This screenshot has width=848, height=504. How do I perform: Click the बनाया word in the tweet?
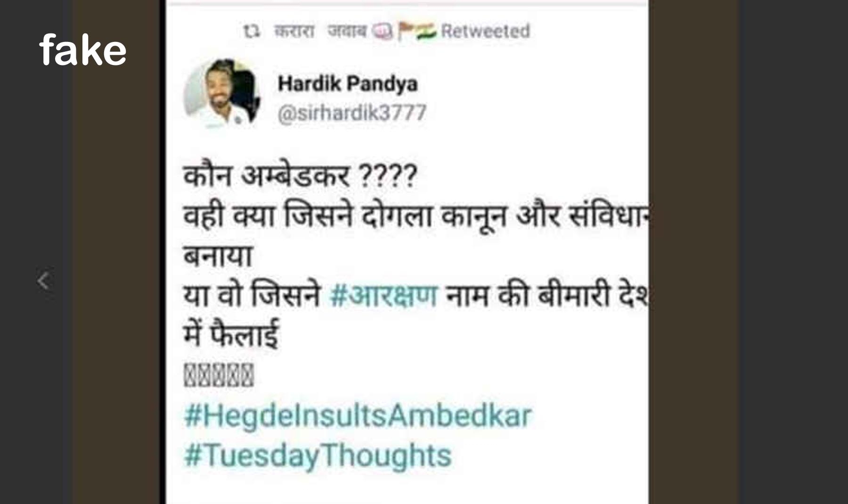[x=218, y=256]
